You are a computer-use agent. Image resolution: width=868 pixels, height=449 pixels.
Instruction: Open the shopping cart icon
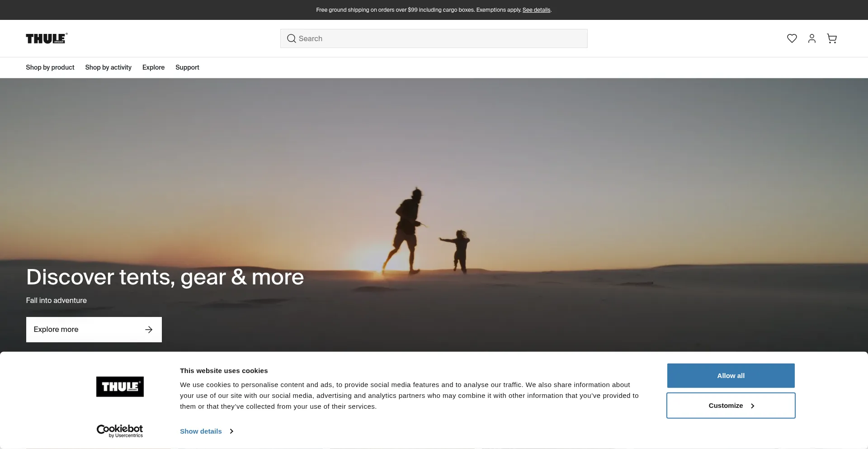[831, 38]
